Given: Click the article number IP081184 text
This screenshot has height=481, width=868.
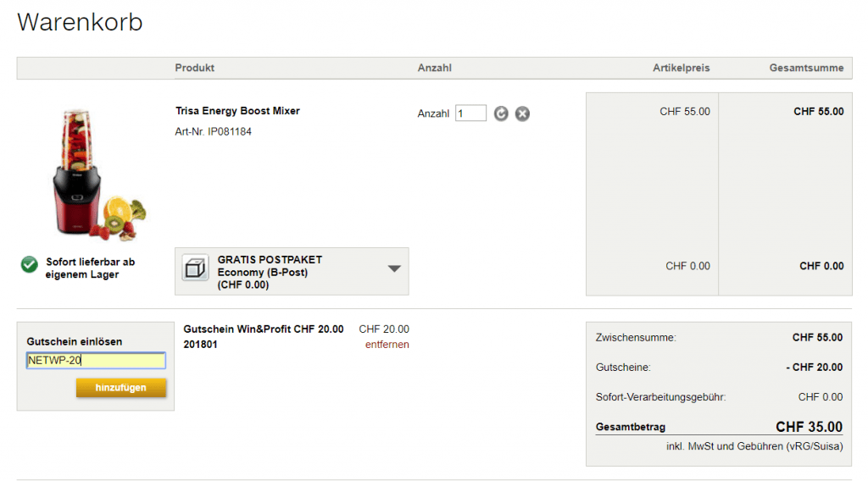Looking at the screenshot, I should (213, 132).
